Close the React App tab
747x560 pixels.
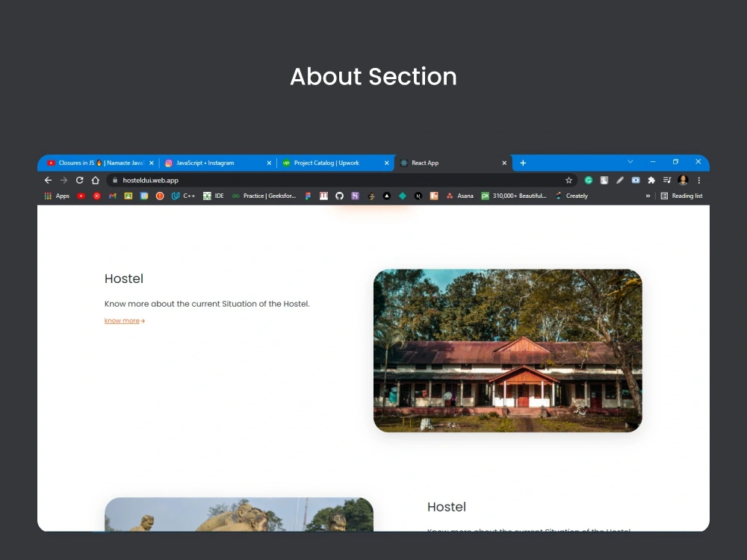pyautogui.click(x=504, y=163)
